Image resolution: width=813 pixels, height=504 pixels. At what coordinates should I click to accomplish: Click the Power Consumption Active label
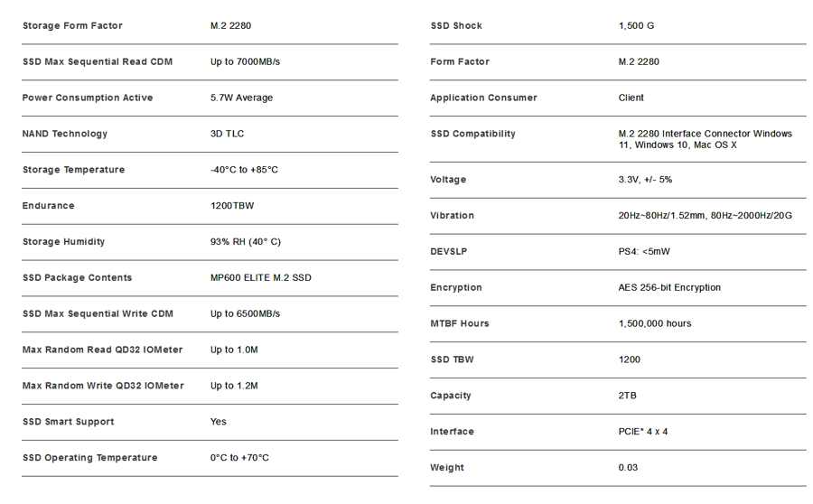[x=88, y=98]
